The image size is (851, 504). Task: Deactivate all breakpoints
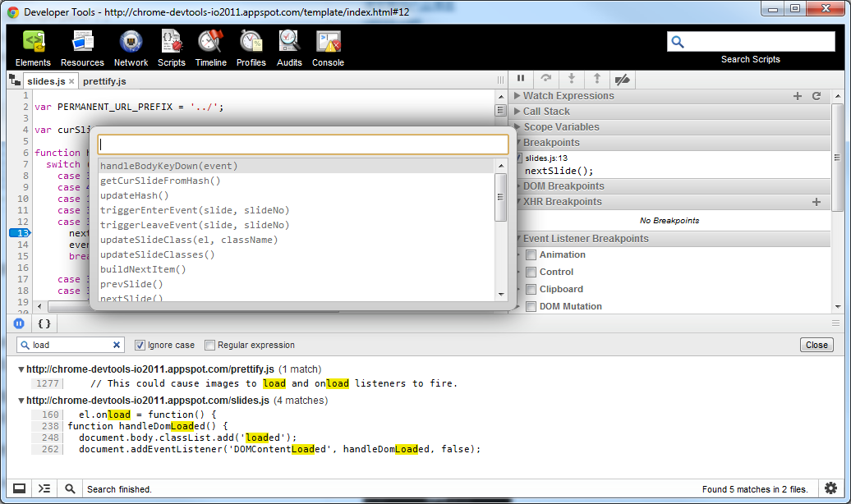[x=623, y=79]
